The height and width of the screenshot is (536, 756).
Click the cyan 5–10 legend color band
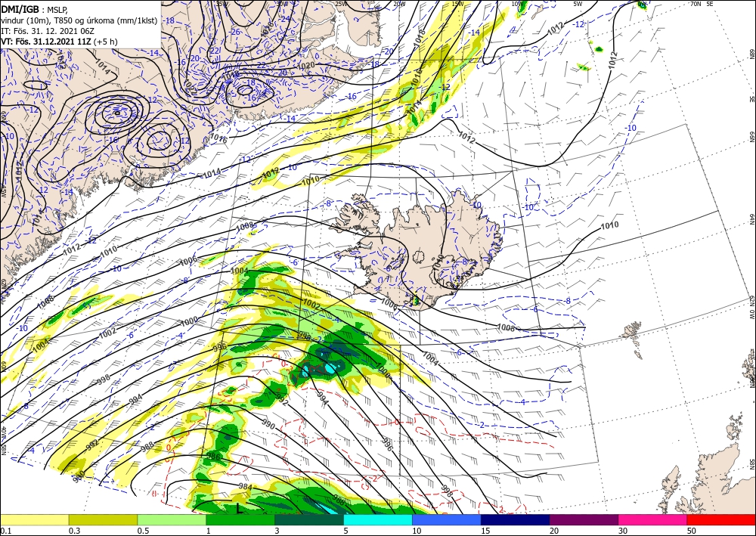(378, 519)
